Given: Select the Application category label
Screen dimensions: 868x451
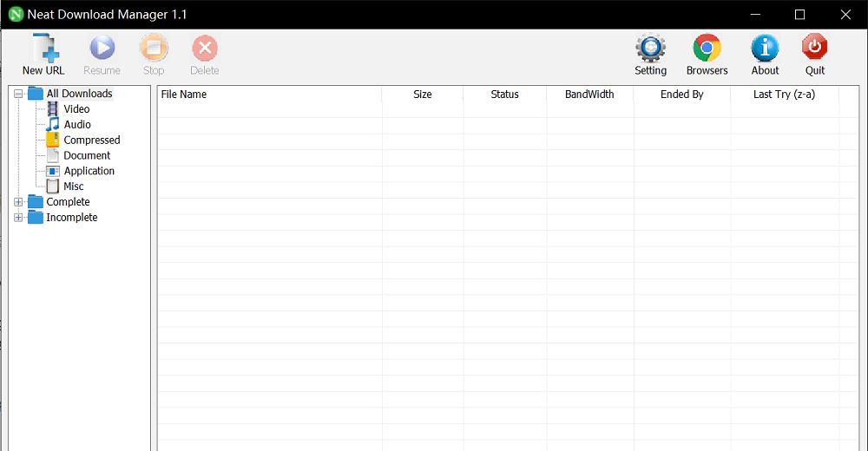Looking at the screenshot, I should (x=89, y=171).
